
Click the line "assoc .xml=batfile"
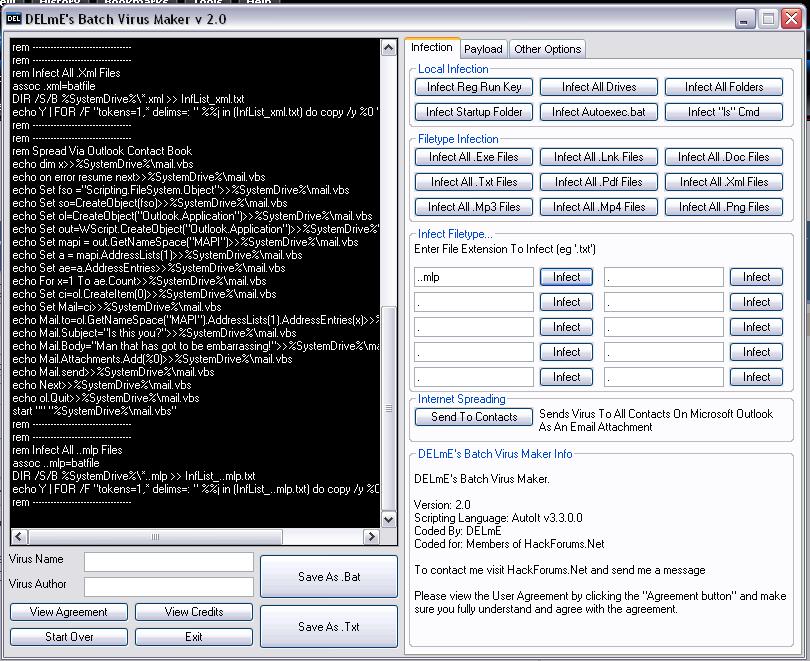54,86
